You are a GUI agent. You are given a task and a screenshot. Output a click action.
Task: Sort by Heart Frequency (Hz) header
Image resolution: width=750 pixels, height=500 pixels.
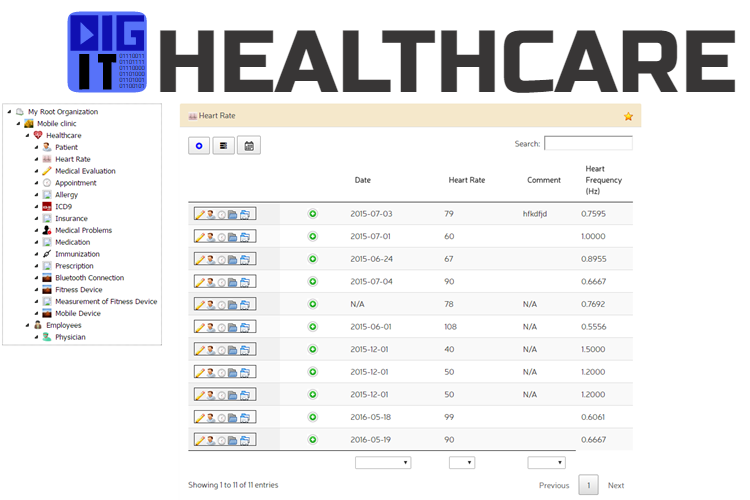tap(604, 180)
